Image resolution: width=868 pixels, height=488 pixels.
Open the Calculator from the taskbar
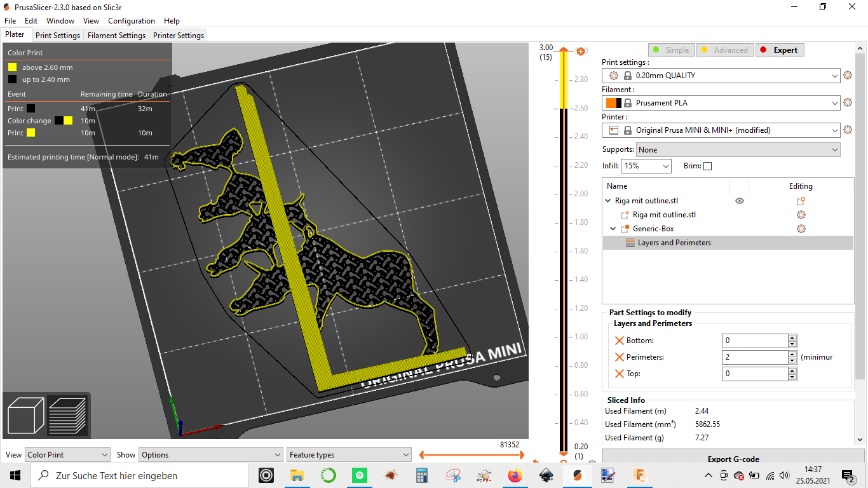[x=421, y=475]
